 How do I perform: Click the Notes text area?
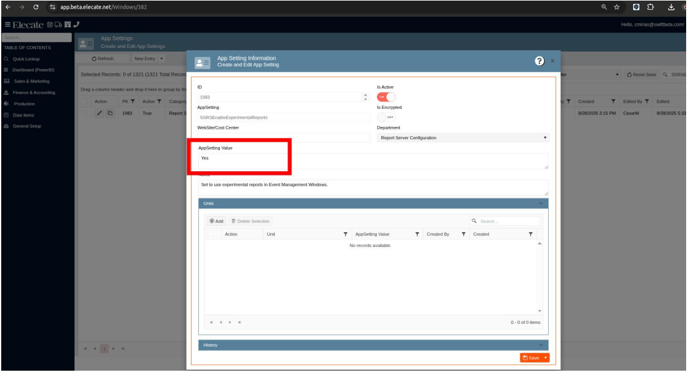pyautogui.click(x=373, y=188)
